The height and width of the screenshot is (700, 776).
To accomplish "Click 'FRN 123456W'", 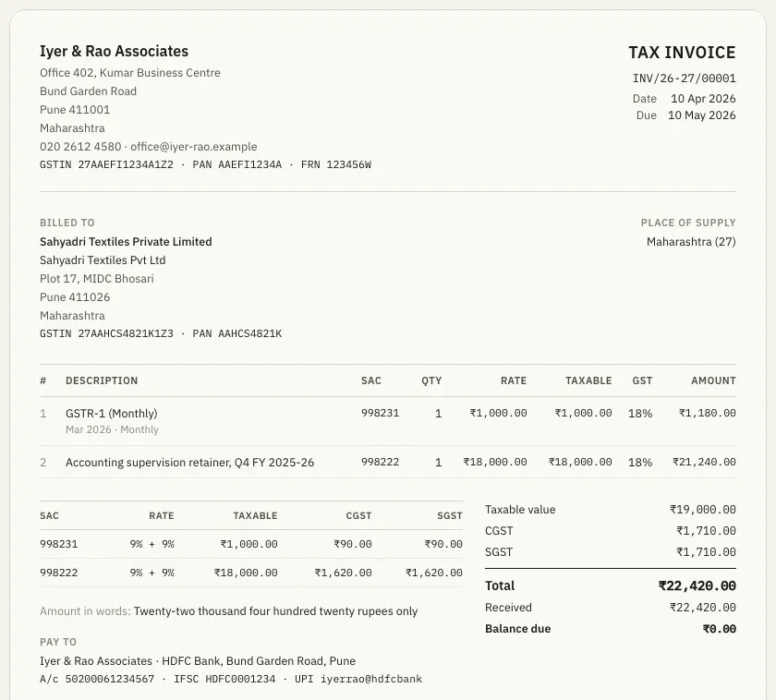I will pos(336,164).
